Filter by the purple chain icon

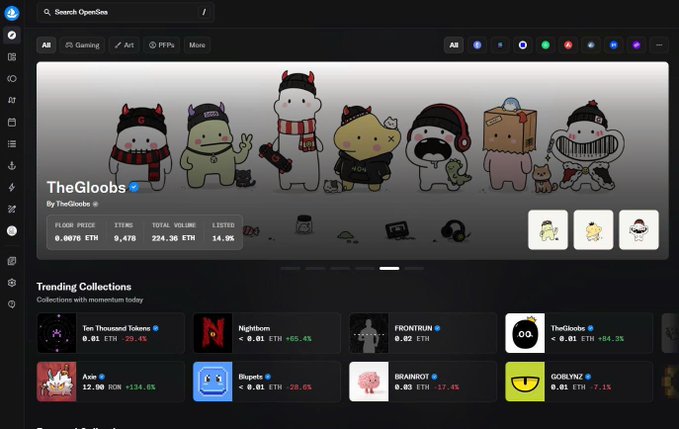(636, 45)
